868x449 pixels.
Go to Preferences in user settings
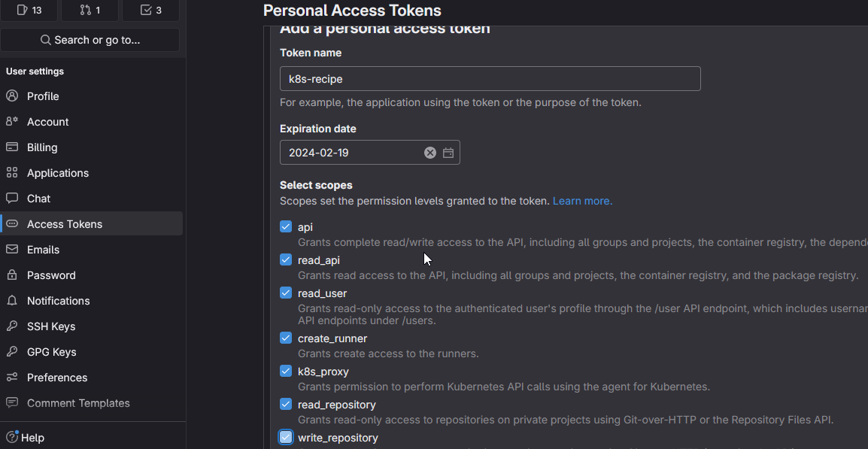(x=57, y=378)
